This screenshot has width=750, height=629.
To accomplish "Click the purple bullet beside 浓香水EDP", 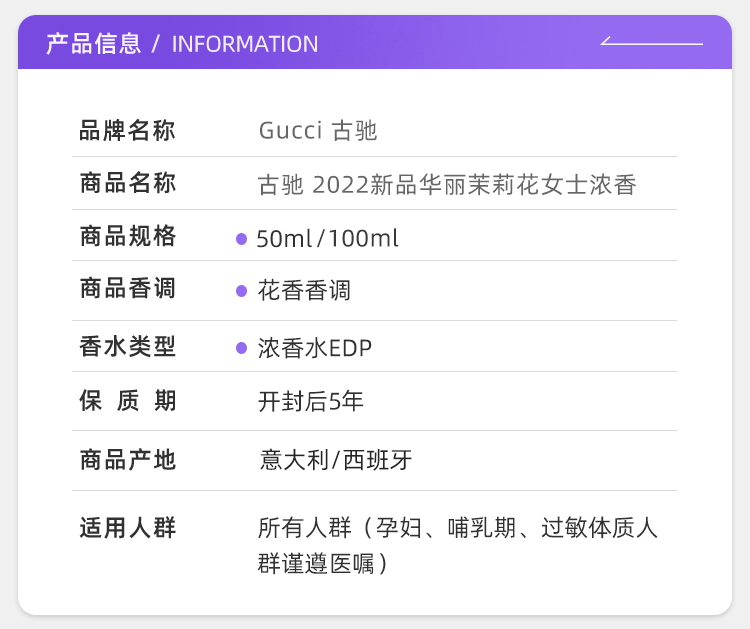I will click(242, 348).
